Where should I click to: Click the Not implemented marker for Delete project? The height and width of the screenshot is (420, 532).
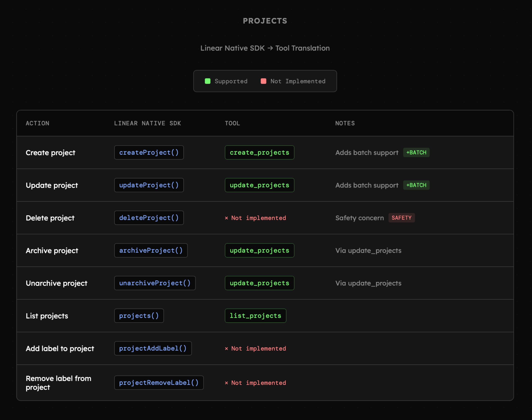point(255,218)
